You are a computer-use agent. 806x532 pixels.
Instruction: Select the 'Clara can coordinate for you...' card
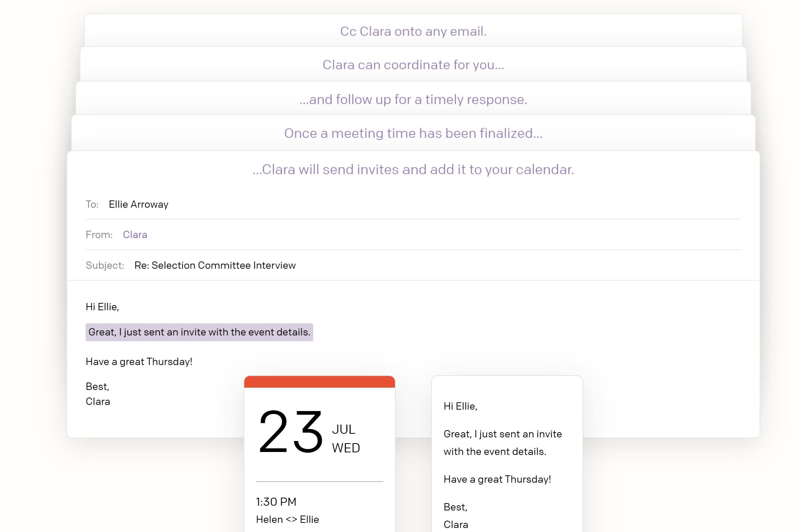413,65
